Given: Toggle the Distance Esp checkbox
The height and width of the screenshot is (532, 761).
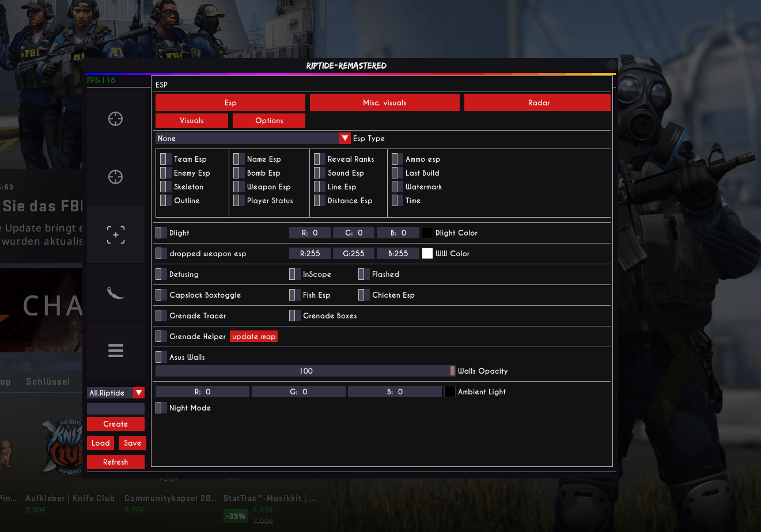Looking at the screenshot, I should [x=320, y=200].
